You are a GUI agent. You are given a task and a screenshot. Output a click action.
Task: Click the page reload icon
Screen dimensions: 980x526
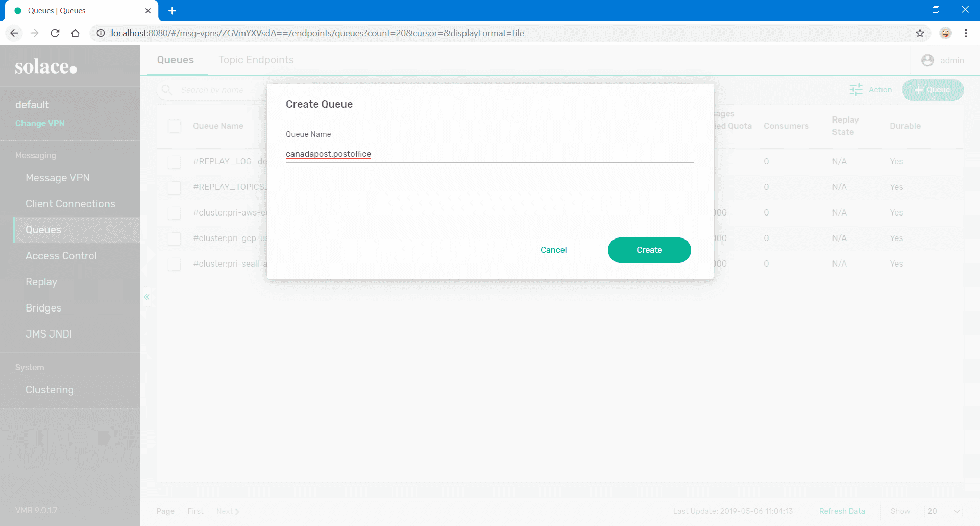pos(55,33)
